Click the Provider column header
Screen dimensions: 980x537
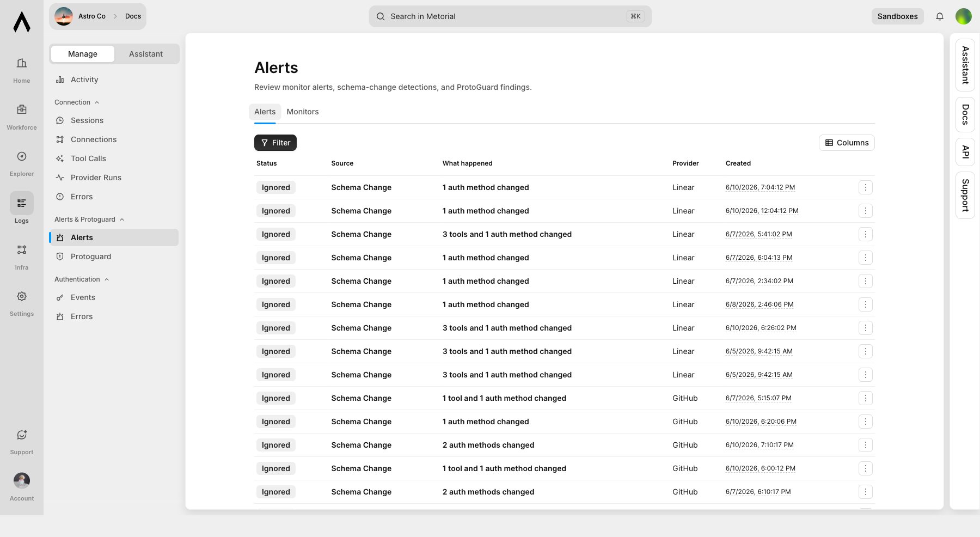tap(685, 163)
